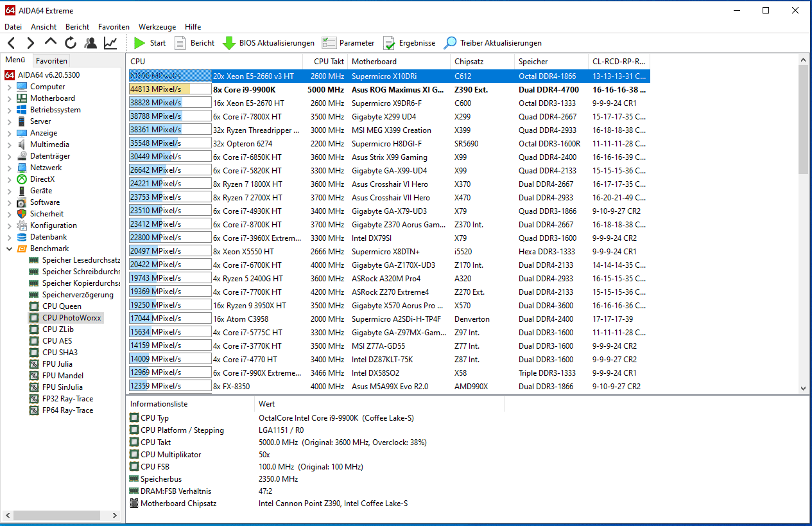The height and width of the screenshot is (526, 812).
Task: Switch to the Favoriten tab
Action: (51, 61)
